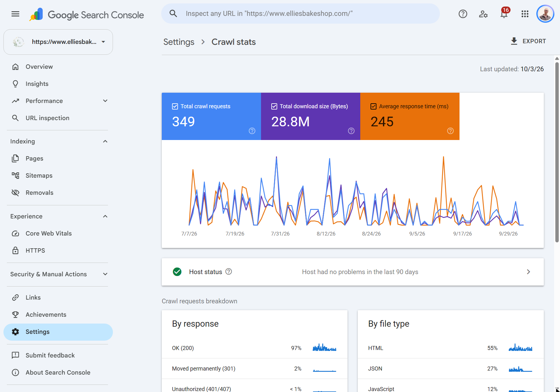Go to Overview in sidebar
The height and width of the screenshot is (392, 560).
point(58,67)
